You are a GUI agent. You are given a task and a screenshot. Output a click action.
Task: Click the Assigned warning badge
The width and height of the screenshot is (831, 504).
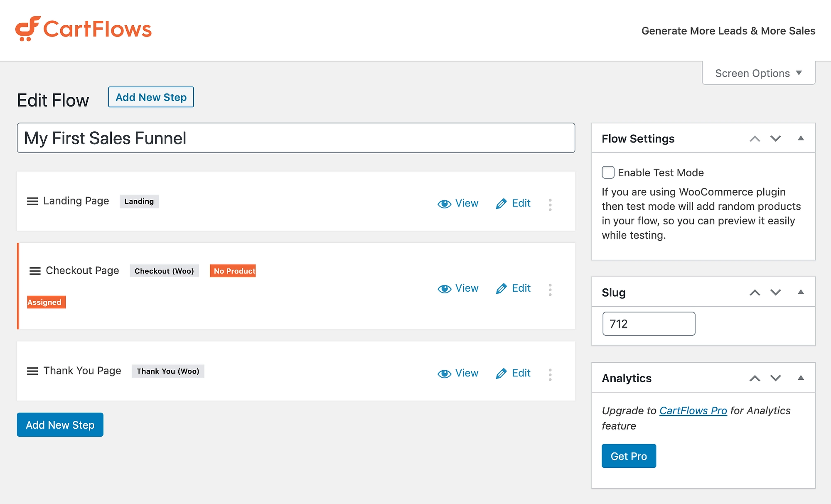[x=46, y=302]
